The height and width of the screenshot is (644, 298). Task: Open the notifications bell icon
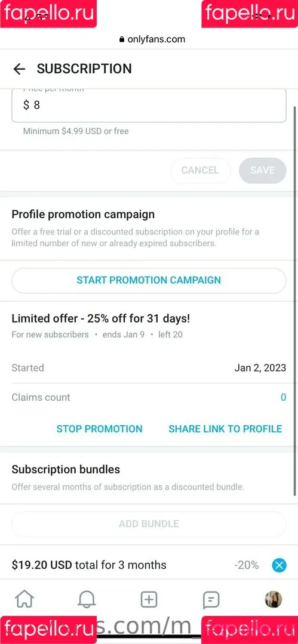(x=87, y=600)
